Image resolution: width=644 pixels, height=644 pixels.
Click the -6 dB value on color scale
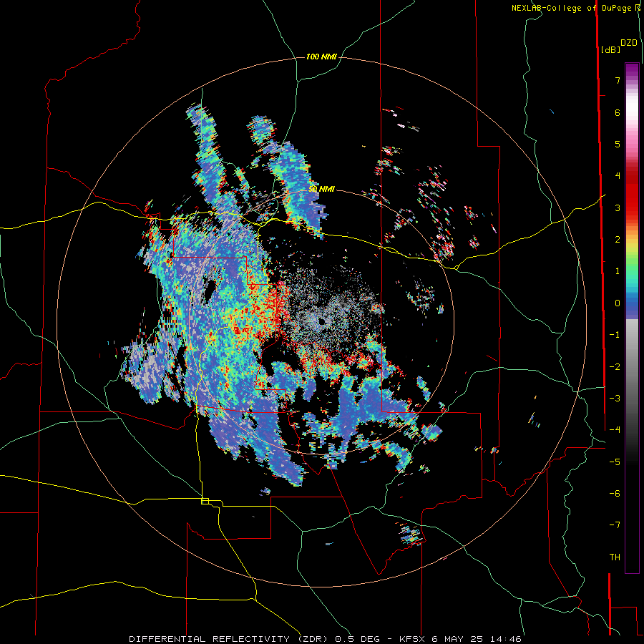click(615, 494)
